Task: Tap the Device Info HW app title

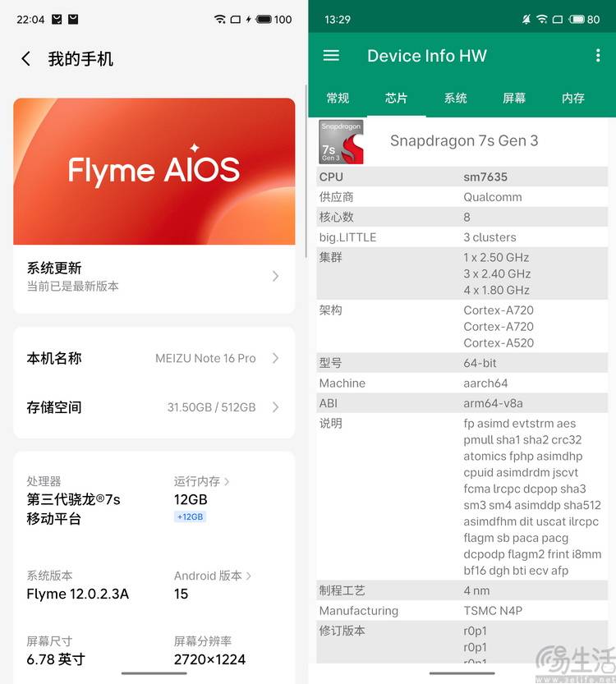Action: (x=426, y=56)
